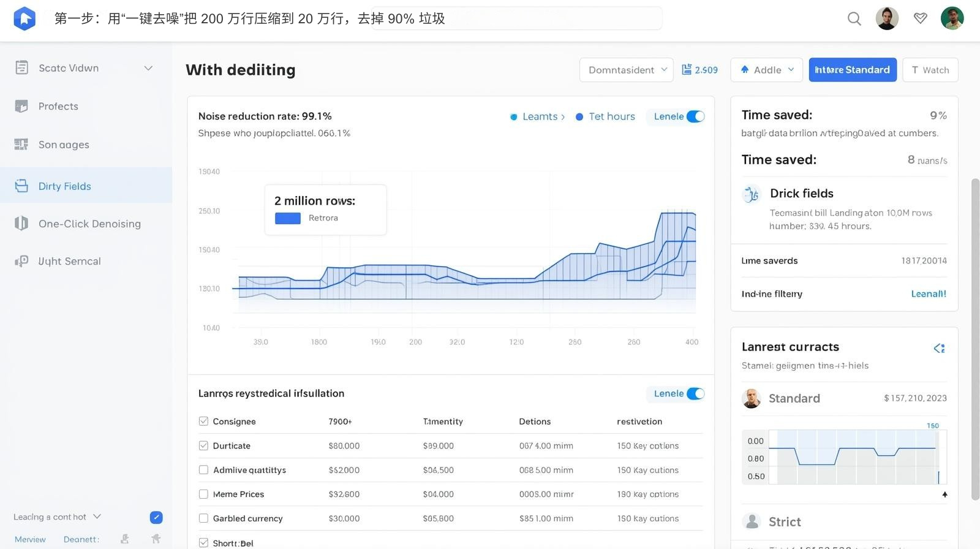Click the blue Retrora legend swatch
The height and width of the screenshot is (549, 980).
point(288,218)
